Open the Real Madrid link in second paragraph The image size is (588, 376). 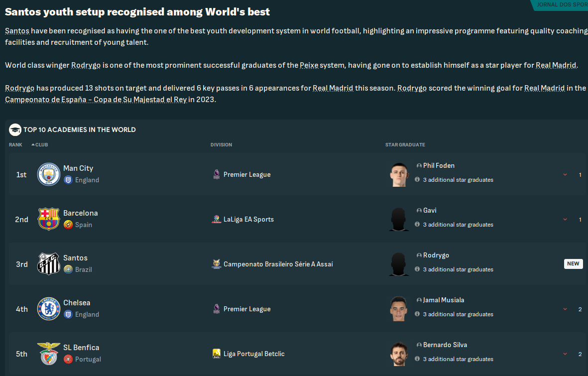tap(556, 65)
